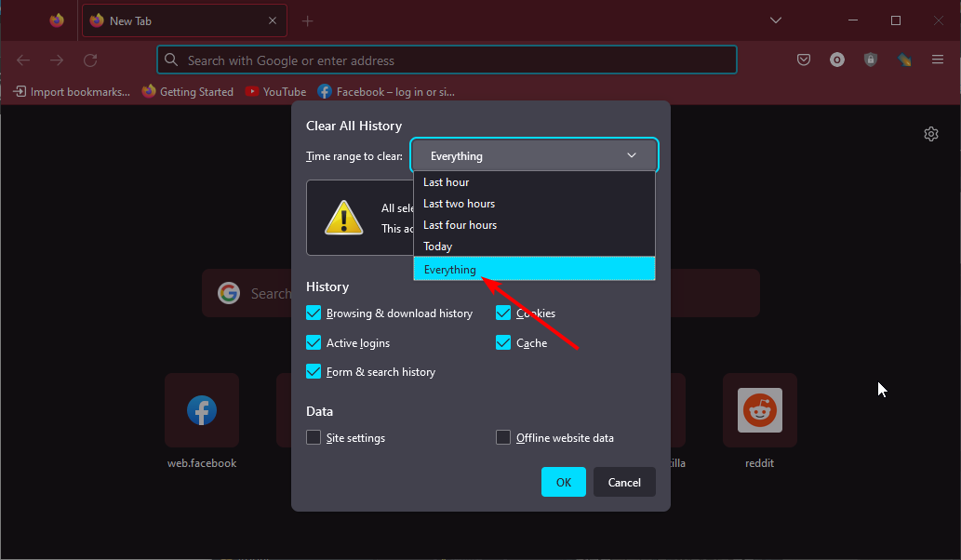Click the magnifier icon in address bar

(171, 60)
